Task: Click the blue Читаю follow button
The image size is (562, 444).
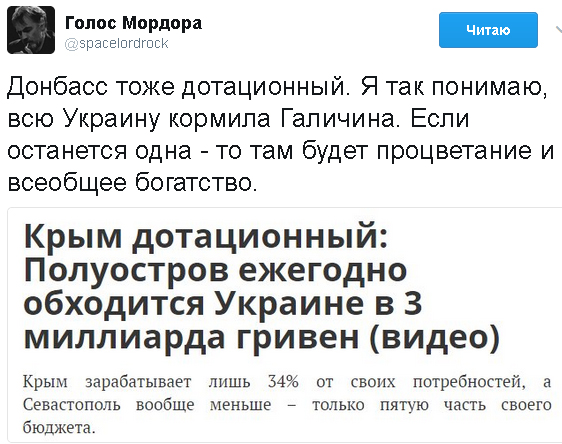Action: (x=488, y=30)
